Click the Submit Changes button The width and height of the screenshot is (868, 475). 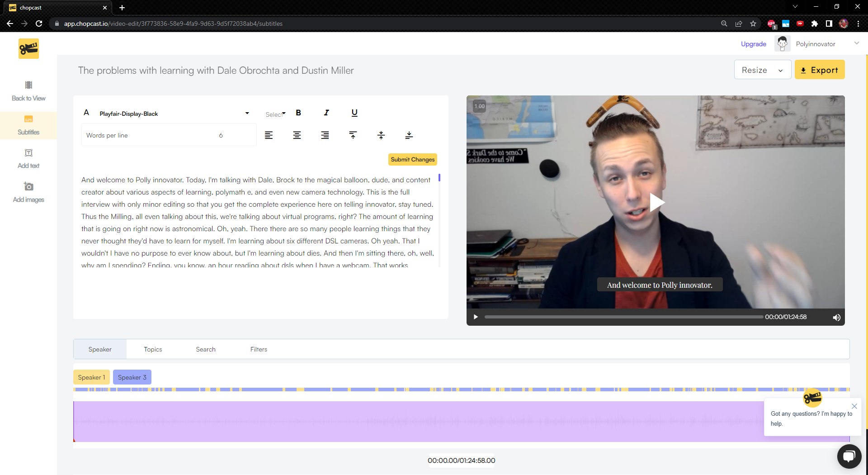[x=412, y=160]
